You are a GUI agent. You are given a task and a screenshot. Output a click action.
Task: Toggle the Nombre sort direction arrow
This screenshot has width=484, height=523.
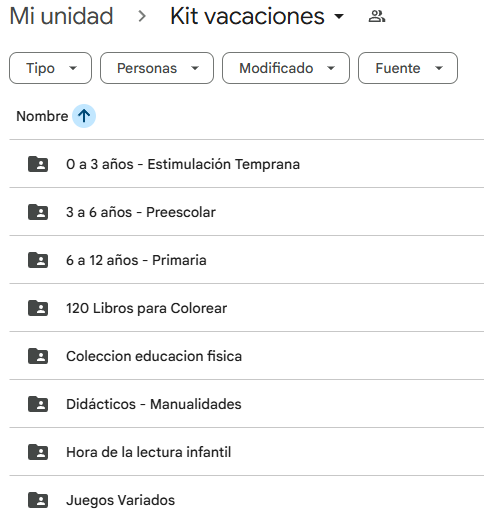[x=84, y=116]
